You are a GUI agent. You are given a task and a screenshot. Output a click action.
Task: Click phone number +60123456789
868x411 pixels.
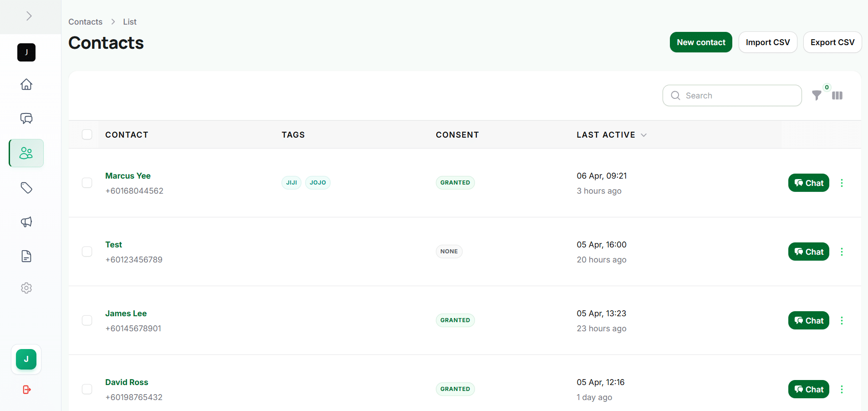[x=134, y=260]
